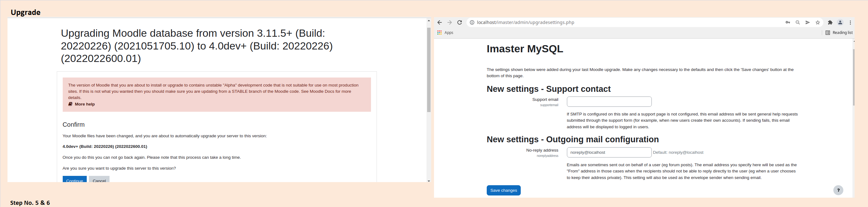Click the 'Default: noreply@localhost' text
The image size is (868, 207).
[x=678, y=153]
